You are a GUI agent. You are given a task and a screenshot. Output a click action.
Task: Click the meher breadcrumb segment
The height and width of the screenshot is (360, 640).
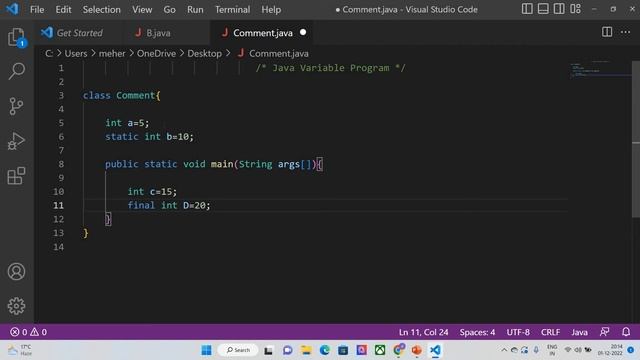coord(112,53)
